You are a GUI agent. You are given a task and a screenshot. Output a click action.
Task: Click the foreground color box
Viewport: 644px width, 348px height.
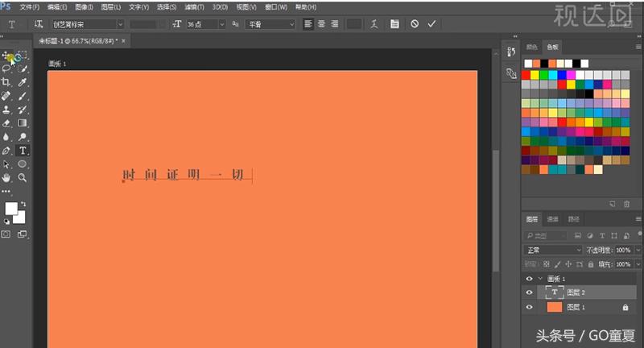tap(11, 209)
